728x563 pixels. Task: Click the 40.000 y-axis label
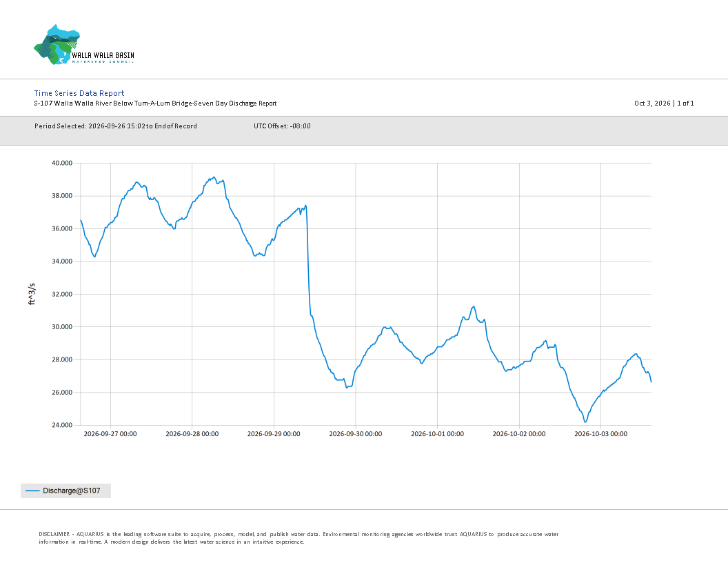62,163
